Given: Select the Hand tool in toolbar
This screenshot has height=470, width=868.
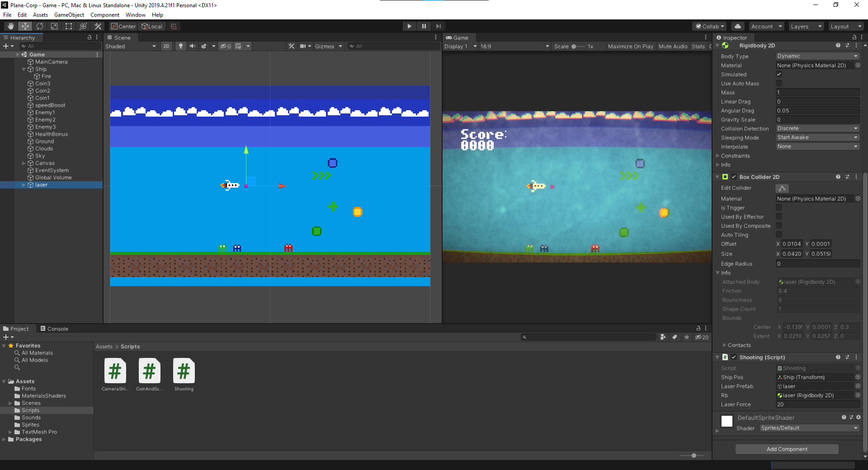Looking at the screenshot, I should [x=11, y=26].
